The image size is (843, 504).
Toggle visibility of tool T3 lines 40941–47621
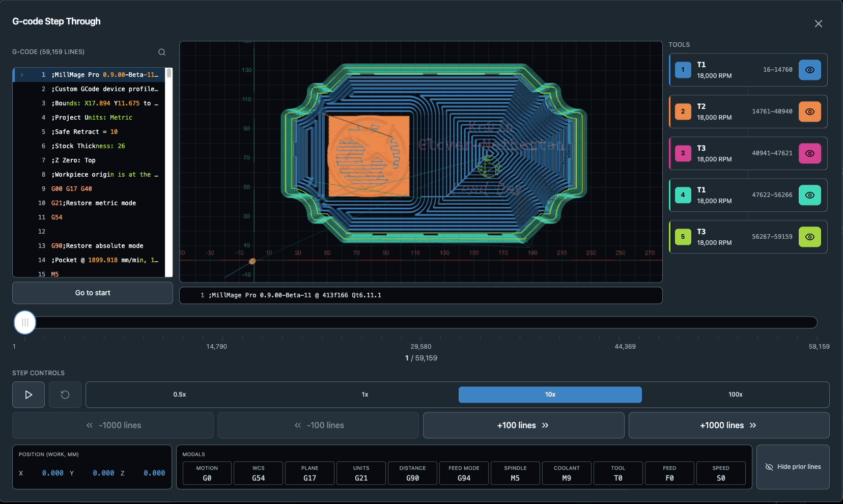[810, 153]
